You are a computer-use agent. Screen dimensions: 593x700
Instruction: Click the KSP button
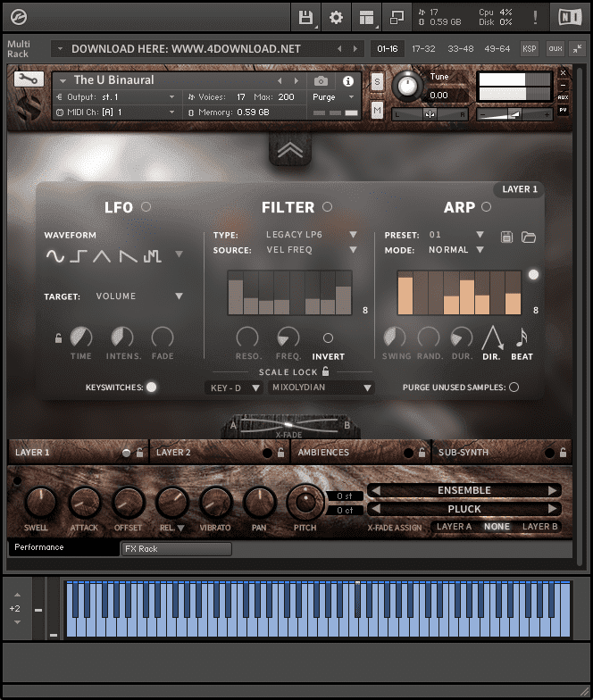point(529,48)
